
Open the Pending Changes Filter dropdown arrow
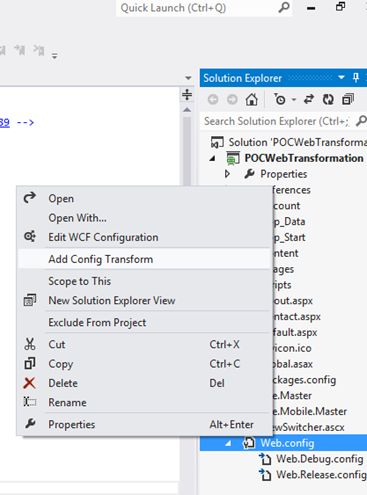[x=294, y=100]
